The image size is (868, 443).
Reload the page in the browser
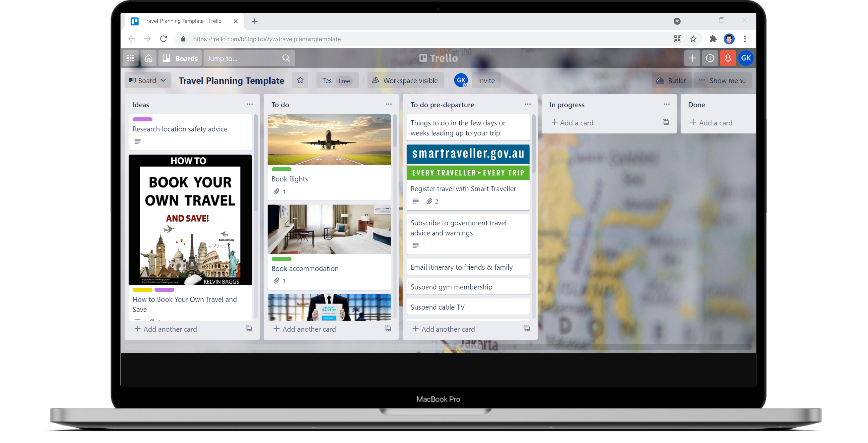pyautogui.click(x=164, y=39)
